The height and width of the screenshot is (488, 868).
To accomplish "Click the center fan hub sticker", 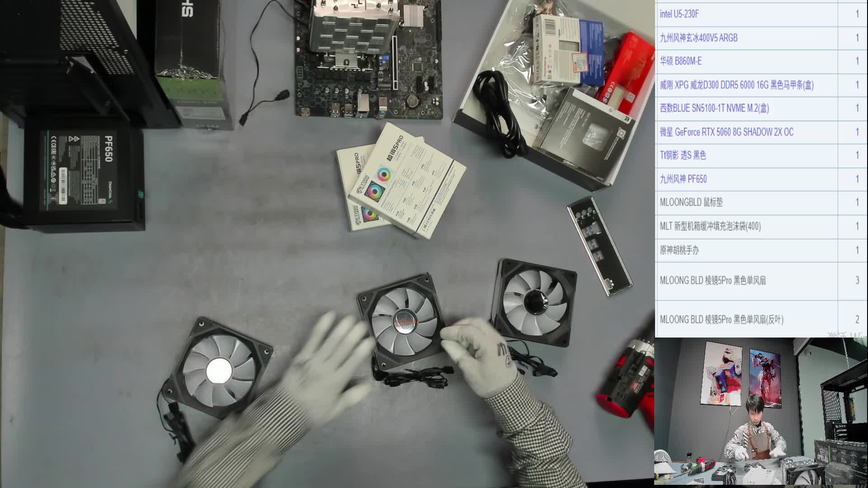I will tap(405, 322).
